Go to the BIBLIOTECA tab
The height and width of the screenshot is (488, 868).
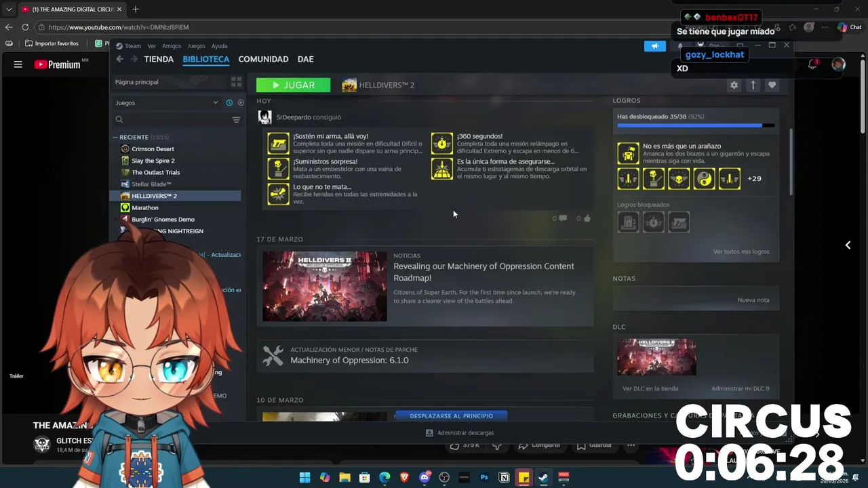(206, 59)
